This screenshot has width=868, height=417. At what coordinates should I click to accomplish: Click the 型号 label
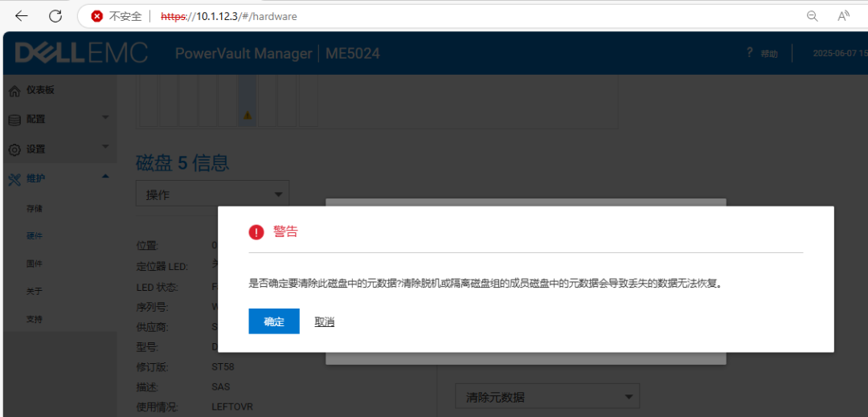click(147, 347)
